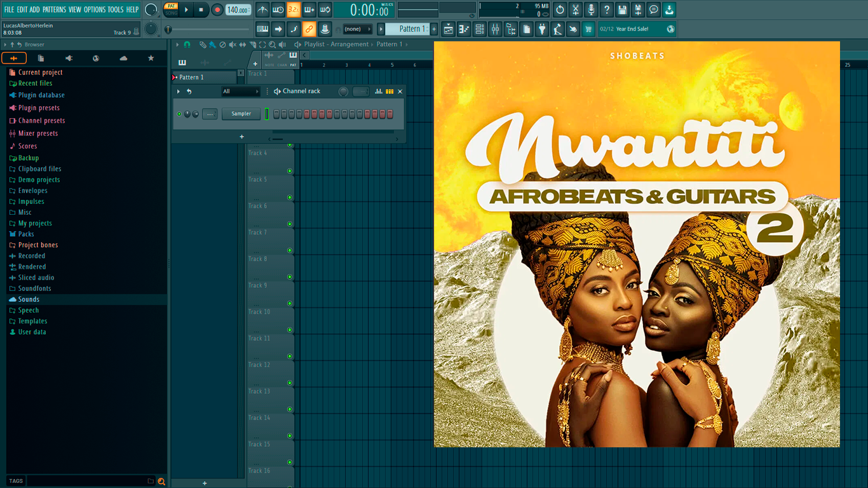Open the Playlist view icon
868x488 pixels.
pos(449,29)
